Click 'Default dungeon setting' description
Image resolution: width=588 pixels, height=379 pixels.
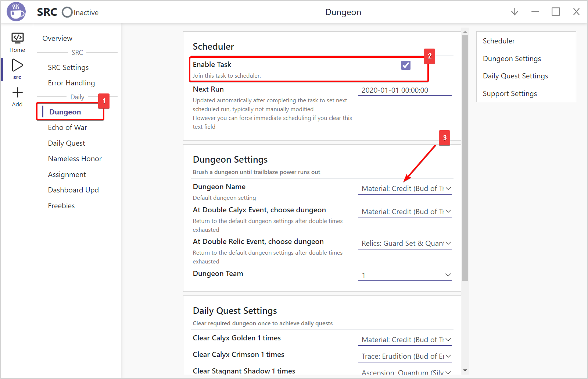(x=224, y=198)
